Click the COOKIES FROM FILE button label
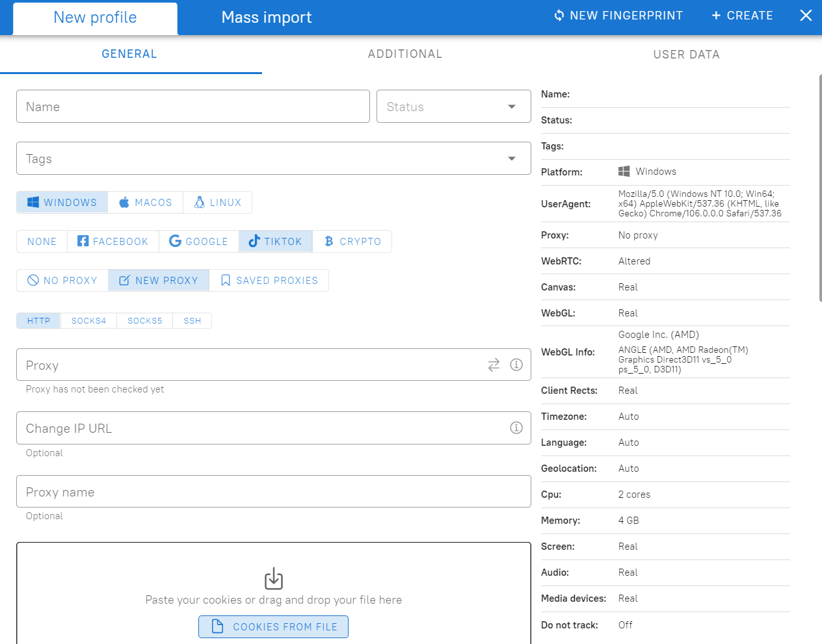This screenshot has width=822, height=644. [285, 627]
